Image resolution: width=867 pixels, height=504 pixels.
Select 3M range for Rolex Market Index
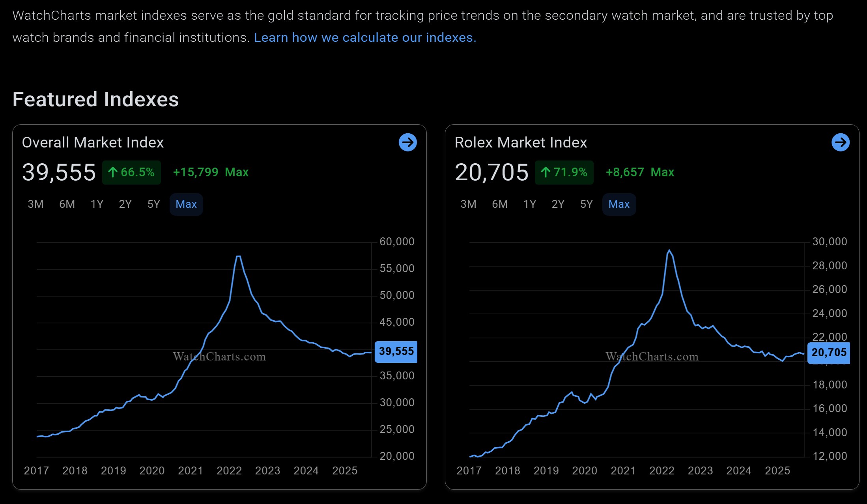coord(468,204)
